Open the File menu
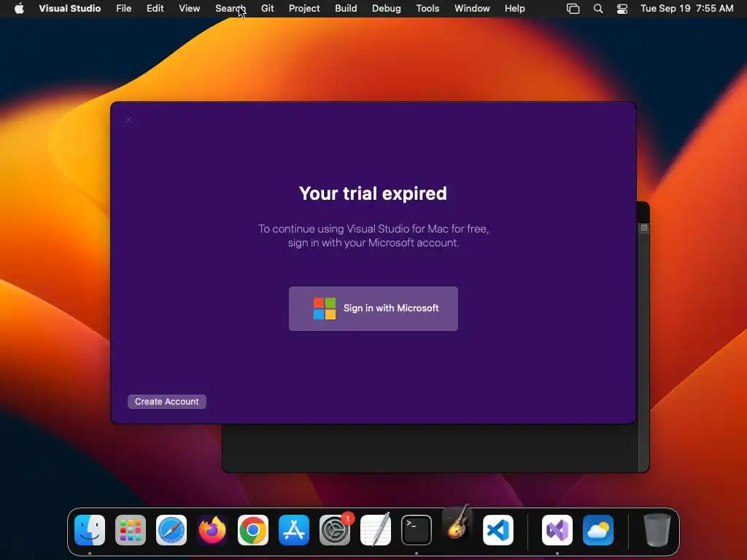This screenshot has height=560, width=747. coord(124,9)
